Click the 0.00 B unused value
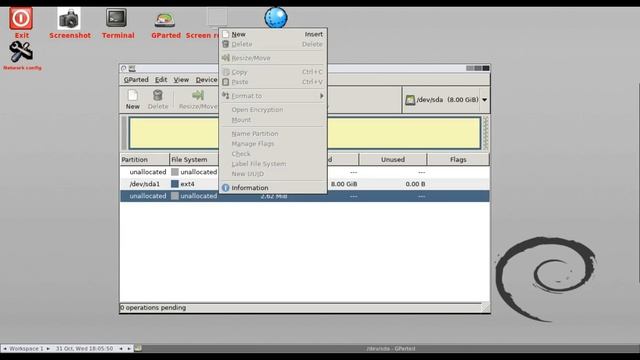The height and width of the screenshot is (360, 640). click(415, 184)
